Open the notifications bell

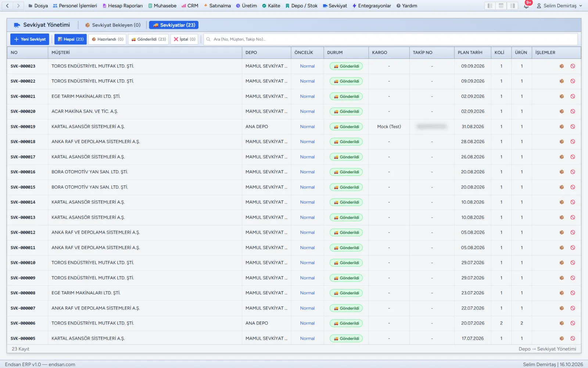(526, 6)
